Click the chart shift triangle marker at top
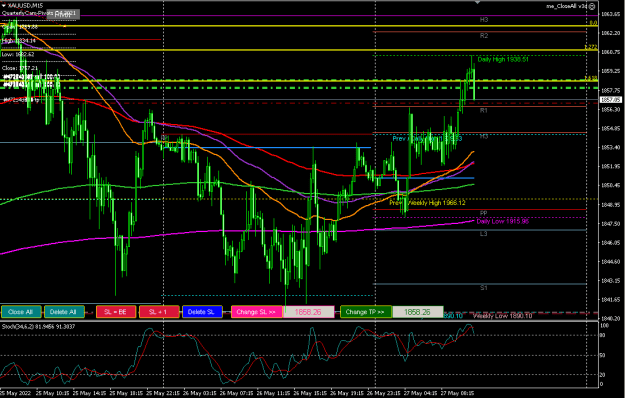Image resolution: width=625 pixels, height=398 pixels. 477,2
